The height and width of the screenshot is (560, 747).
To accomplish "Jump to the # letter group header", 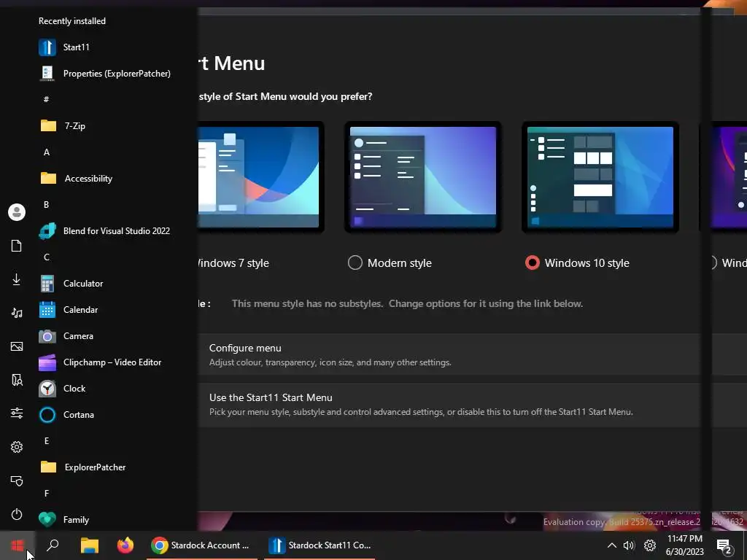I will click(x=46, y=99).
